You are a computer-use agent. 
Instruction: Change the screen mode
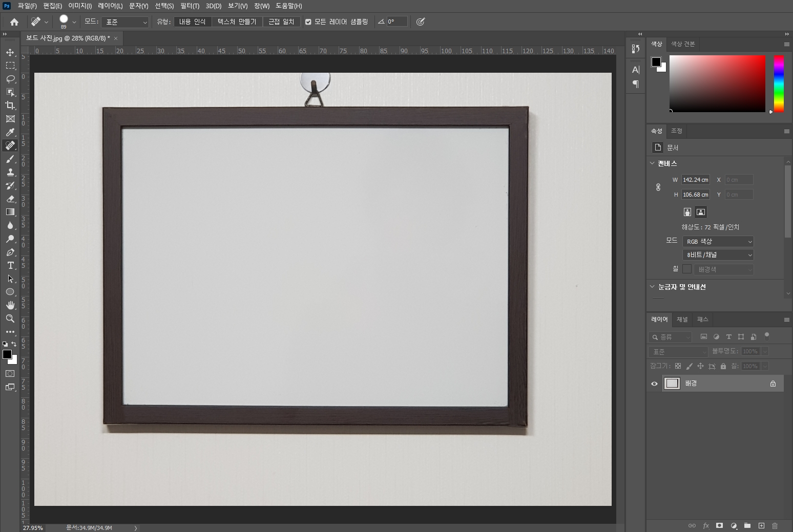(10, 387)
